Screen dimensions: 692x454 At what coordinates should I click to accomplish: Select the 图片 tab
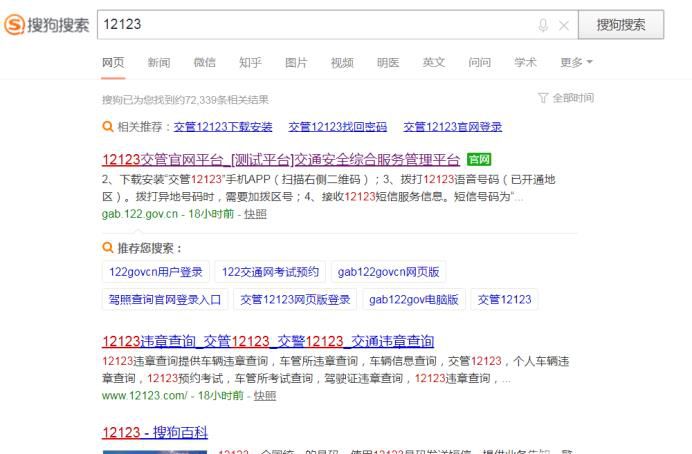pos(296,63)
